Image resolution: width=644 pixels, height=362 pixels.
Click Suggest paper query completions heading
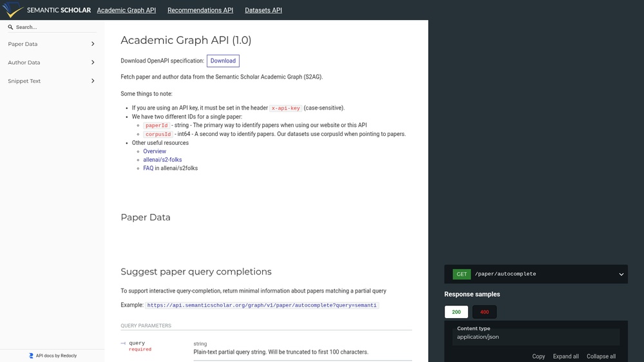pos(196,272)
